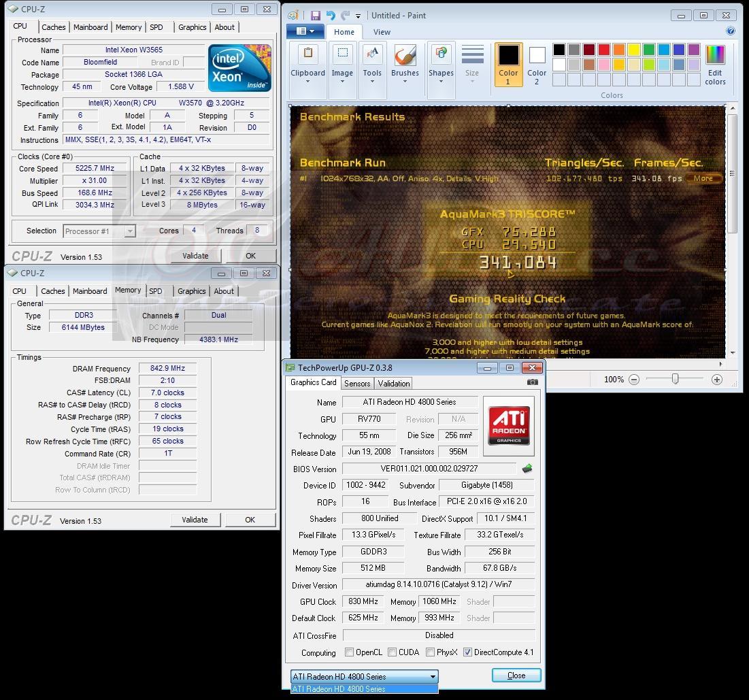Open the ATI Radeon HD 4800 Series card dropdown

(364, 677)
